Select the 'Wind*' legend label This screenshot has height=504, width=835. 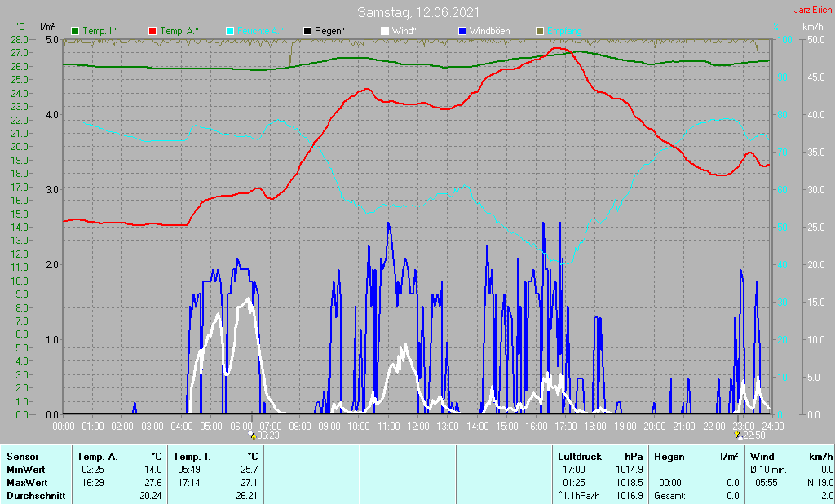pos(404,32)
